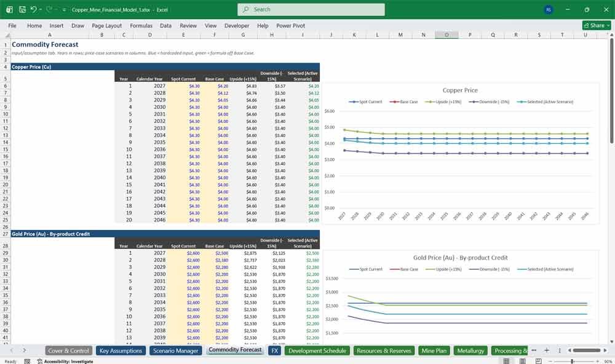Click the more sheets ellipsis button
Screen dimensions: 615x364
(534, 350)
